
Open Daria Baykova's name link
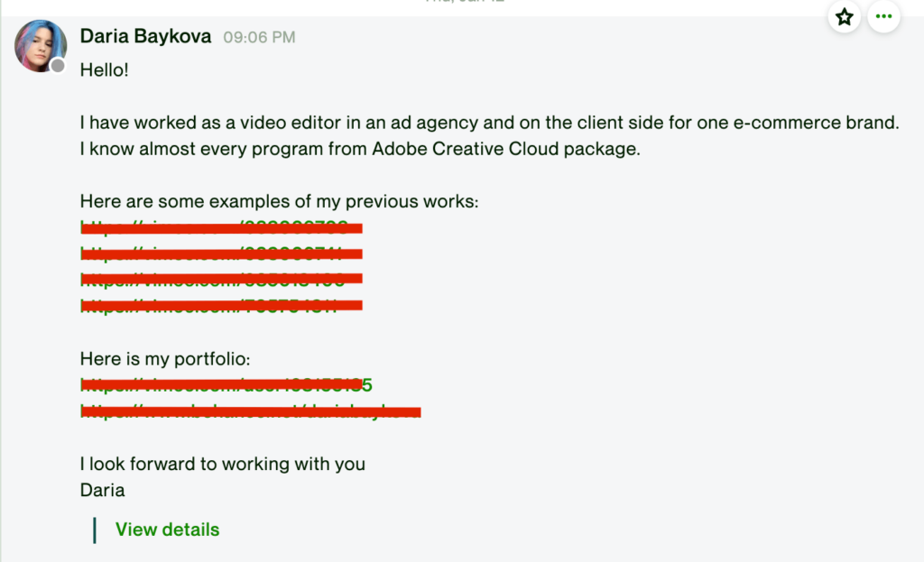coord(145,37)
